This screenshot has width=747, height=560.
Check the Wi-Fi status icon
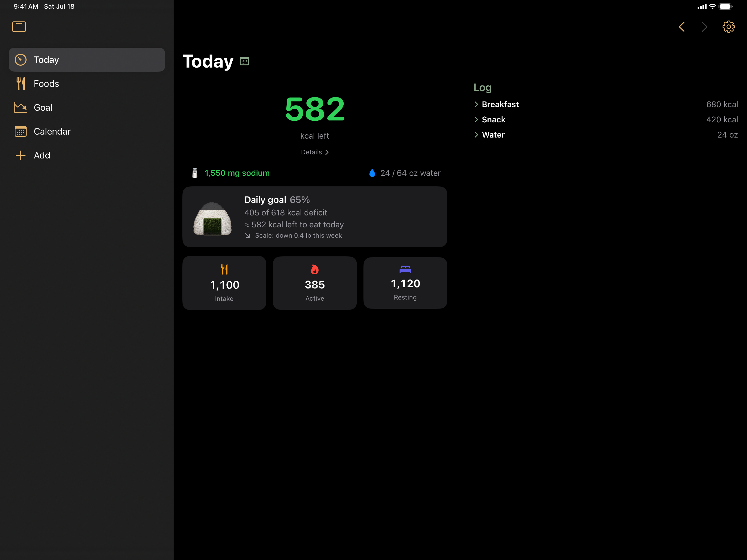pos(713,7)
